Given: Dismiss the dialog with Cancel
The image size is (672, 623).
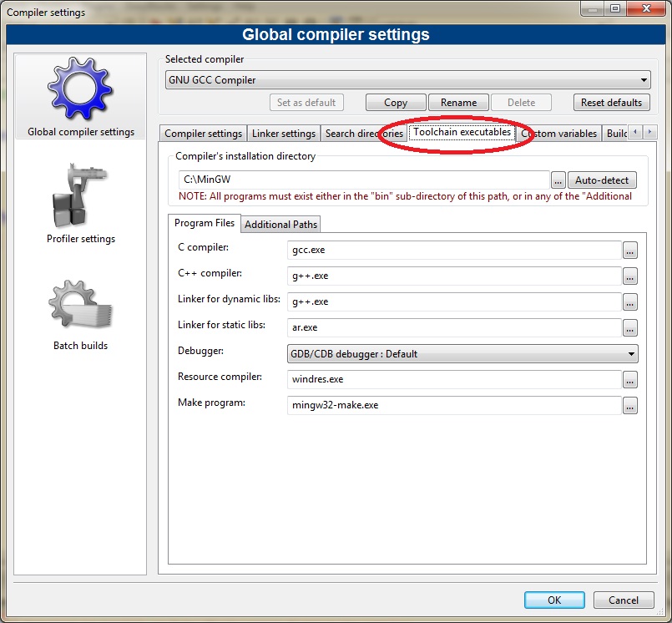Looking at the screenshot, I should [x=624, y=600].
